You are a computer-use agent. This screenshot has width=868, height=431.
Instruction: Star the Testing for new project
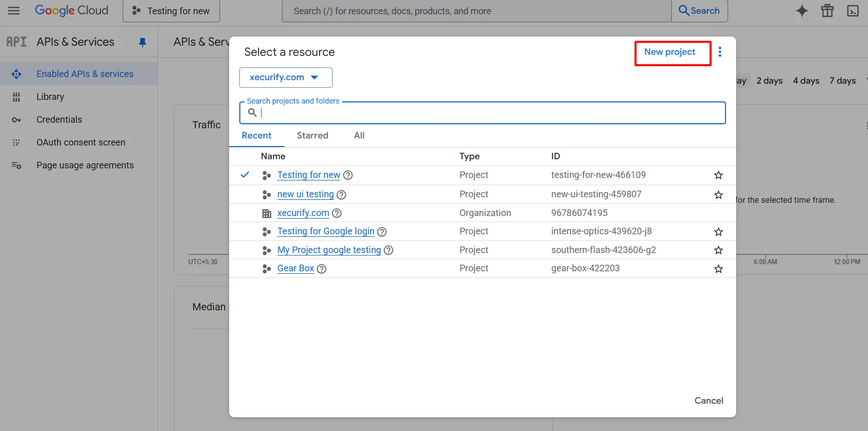click(x=718, y=175)
